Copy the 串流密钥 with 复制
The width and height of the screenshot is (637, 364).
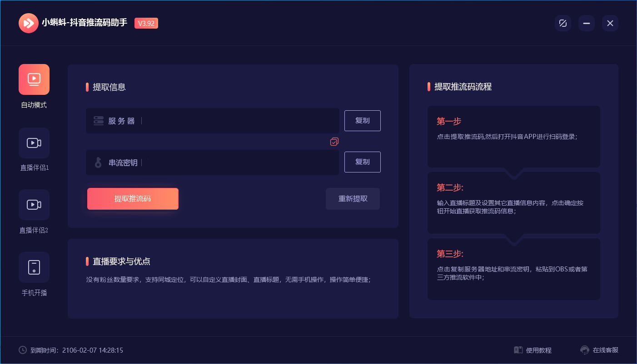click(x=362, y=162)
